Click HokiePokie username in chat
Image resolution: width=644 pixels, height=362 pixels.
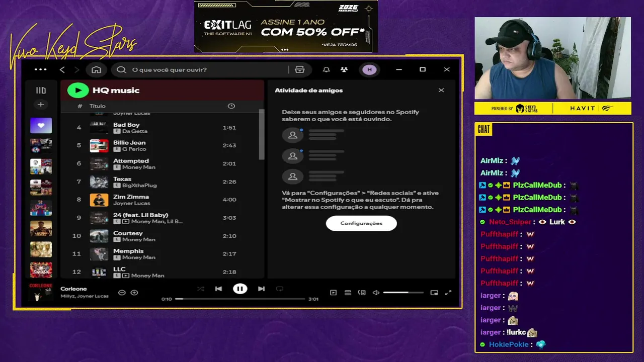pyautogui.click(x=509, y=344)
